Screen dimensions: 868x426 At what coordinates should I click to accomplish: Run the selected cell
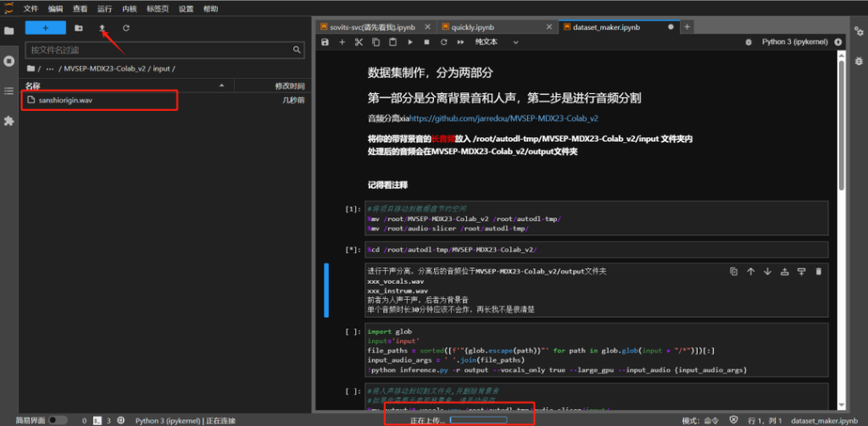pos(410,41)
